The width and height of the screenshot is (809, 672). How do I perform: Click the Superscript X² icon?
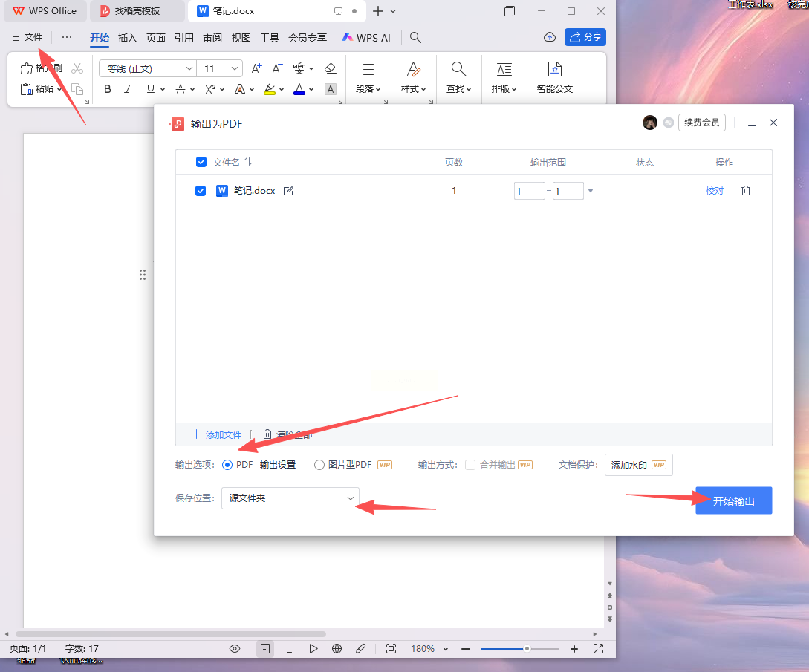coord(210,88)
